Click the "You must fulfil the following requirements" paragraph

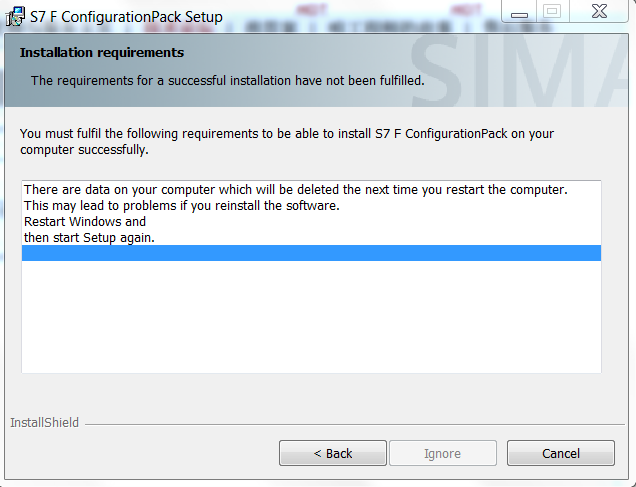[x=287, y=141]
